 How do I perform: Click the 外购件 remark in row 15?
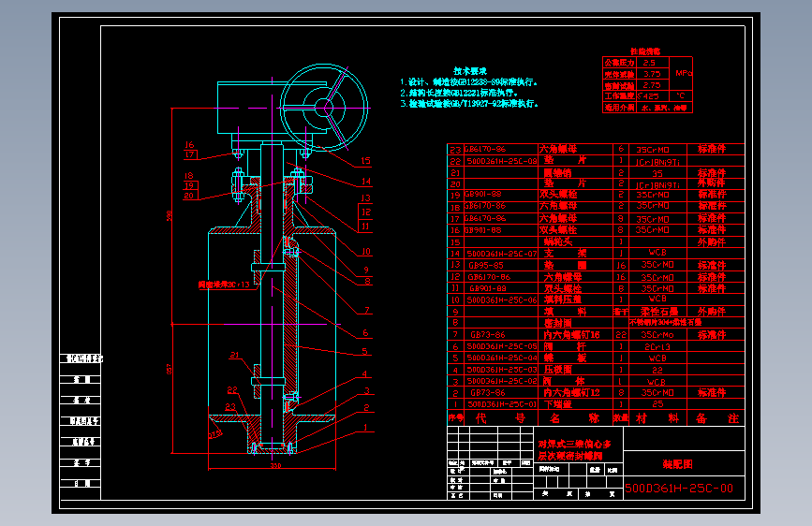tap(712, 241)
